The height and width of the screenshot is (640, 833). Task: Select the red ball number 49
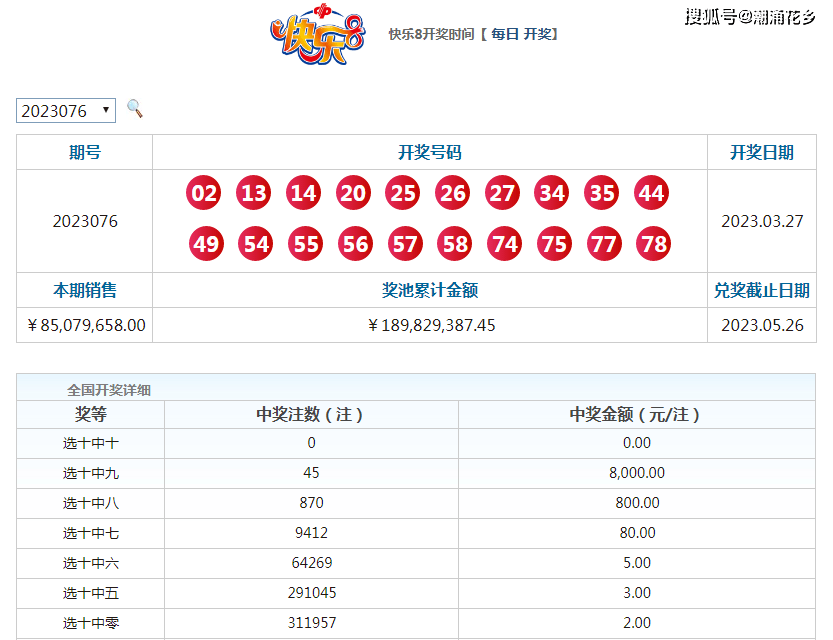206,244
